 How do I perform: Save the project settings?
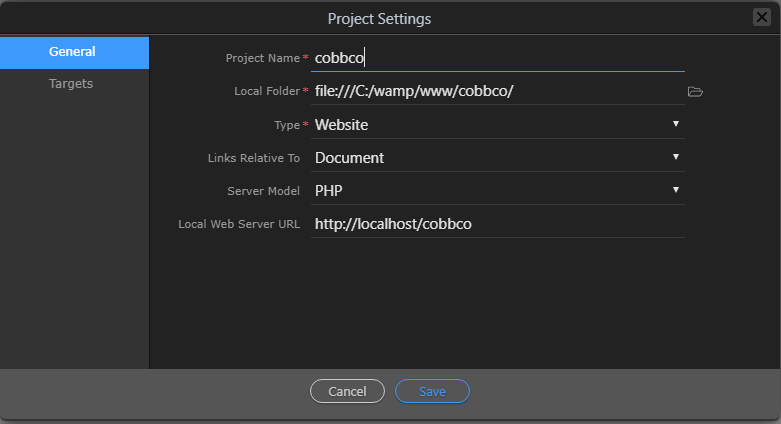[432, 391]
